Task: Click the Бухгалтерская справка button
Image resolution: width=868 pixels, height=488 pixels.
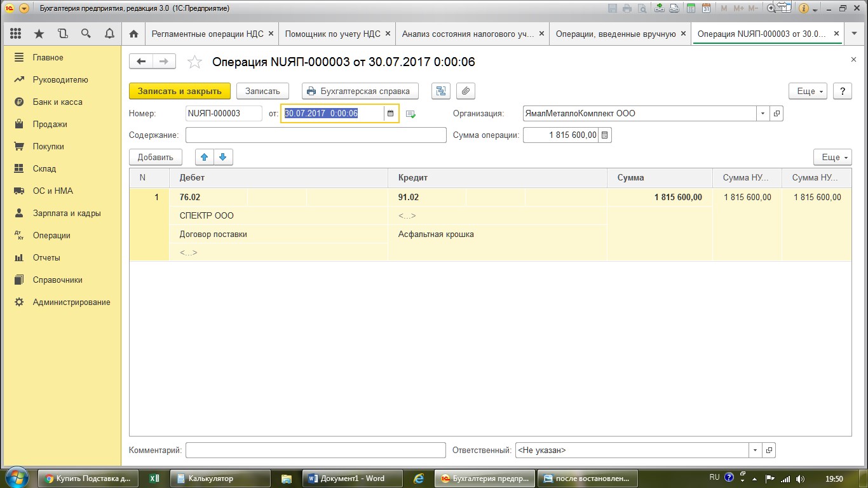Action: [x=360, y=91]
